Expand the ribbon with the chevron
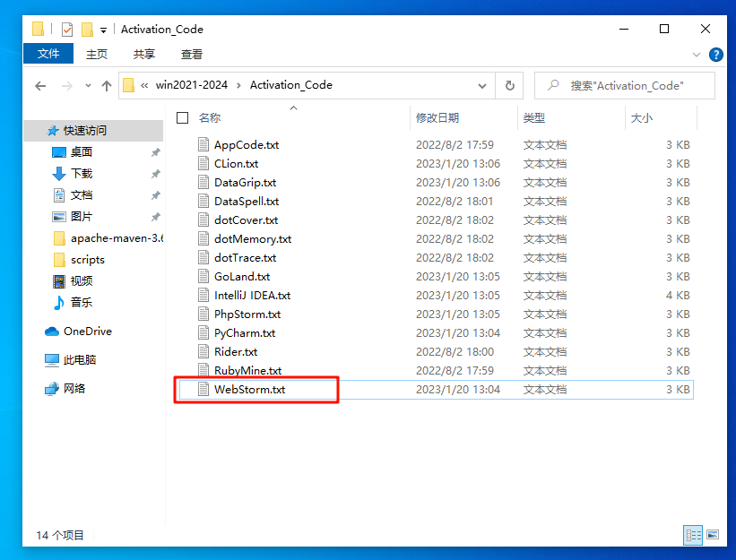This screenshot has width=736, height=560. (x=697, y=55)
